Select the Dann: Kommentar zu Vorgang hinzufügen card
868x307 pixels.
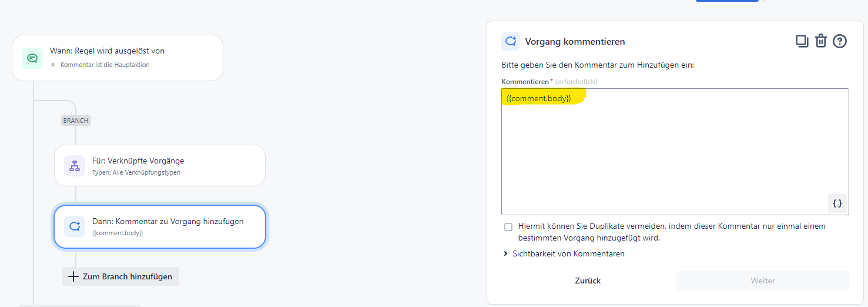tap(160, 226)
